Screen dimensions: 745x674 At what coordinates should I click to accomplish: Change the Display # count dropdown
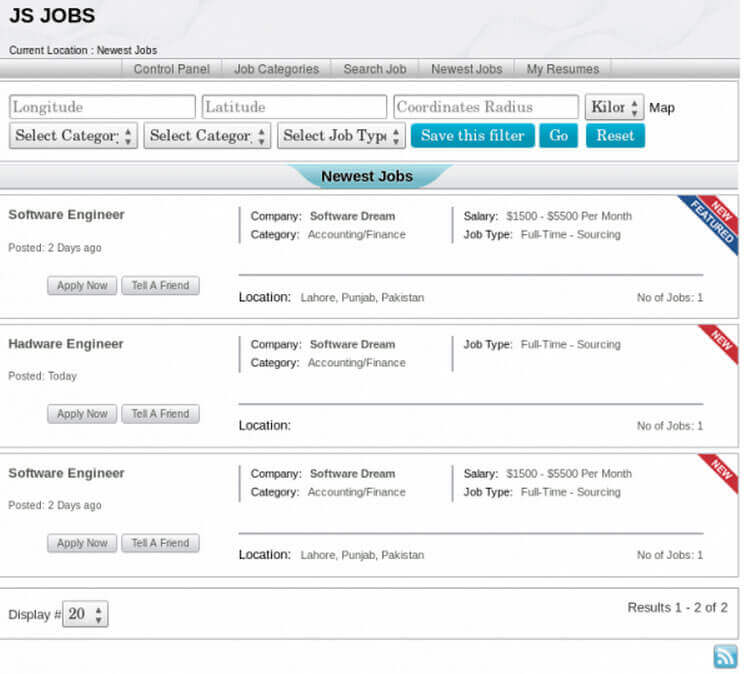pos(85,614)
